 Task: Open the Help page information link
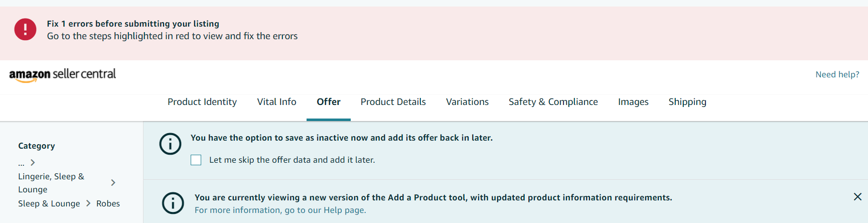click(280, 210)
